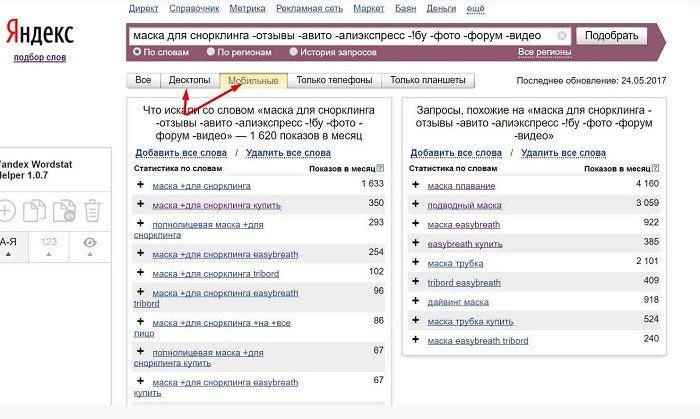Open Баян in top navigation
The image size is (700, 419).
tap(405, 8)
